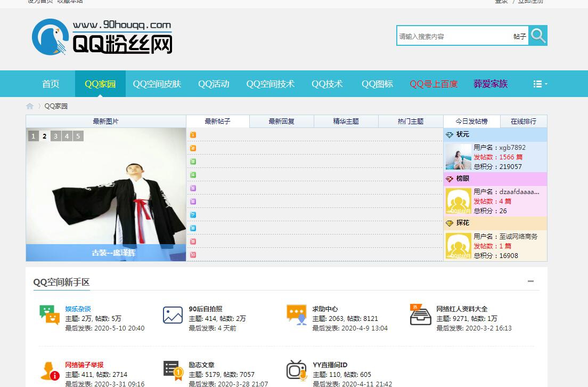Click rank 10 red bullet in list

[x=193, y=254]
